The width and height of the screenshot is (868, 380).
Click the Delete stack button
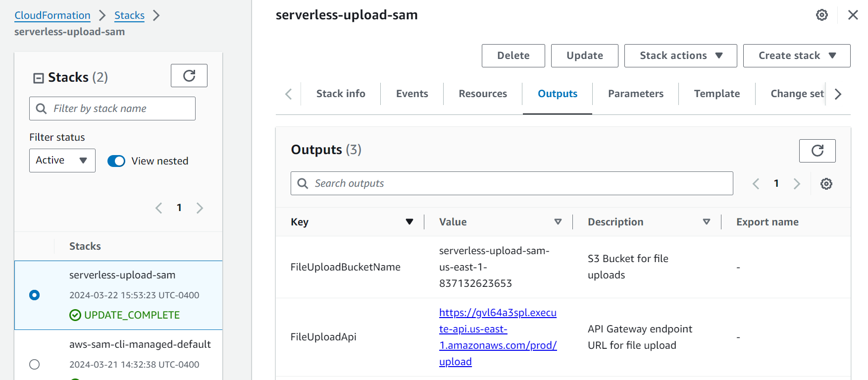tap(513, 55)
